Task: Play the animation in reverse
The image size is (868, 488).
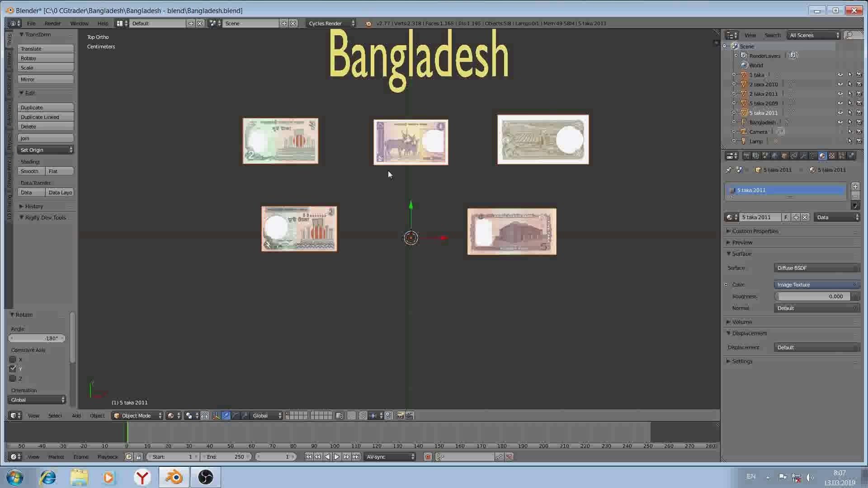Action: pyautogui.click(x=327, y=457)
